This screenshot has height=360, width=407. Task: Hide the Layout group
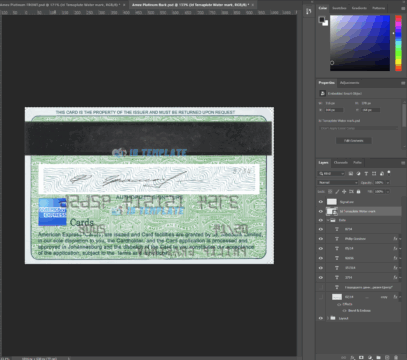coord(321,318)
